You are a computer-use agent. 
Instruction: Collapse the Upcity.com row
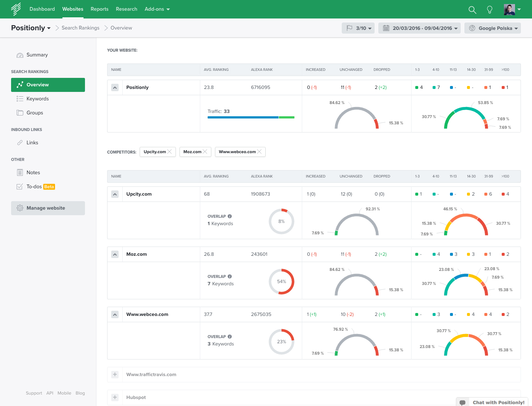115,194
